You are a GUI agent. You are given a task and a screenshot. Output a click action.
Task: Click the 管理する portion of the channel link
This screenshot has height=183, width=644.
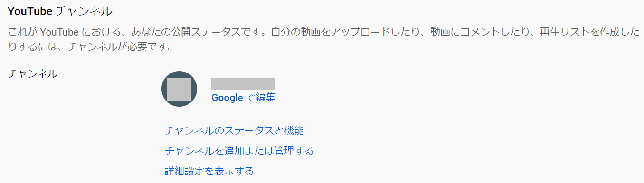(x=294, y=151)
